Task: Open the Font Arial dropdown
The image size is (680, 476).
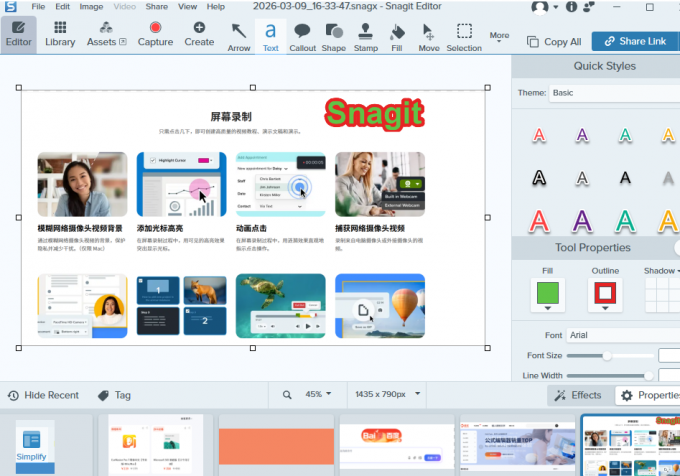Action: [623, 335]
